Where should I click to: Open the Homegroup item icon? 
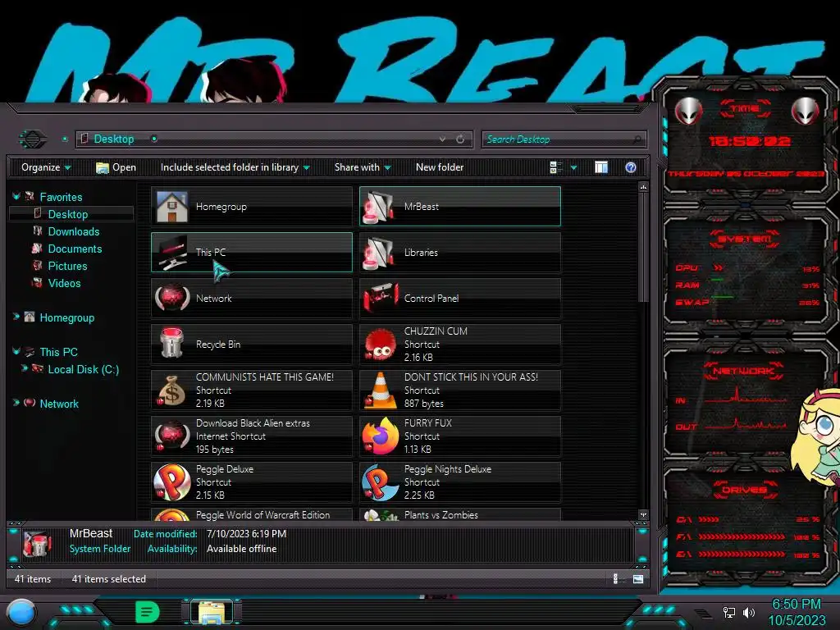coord(171,207)
